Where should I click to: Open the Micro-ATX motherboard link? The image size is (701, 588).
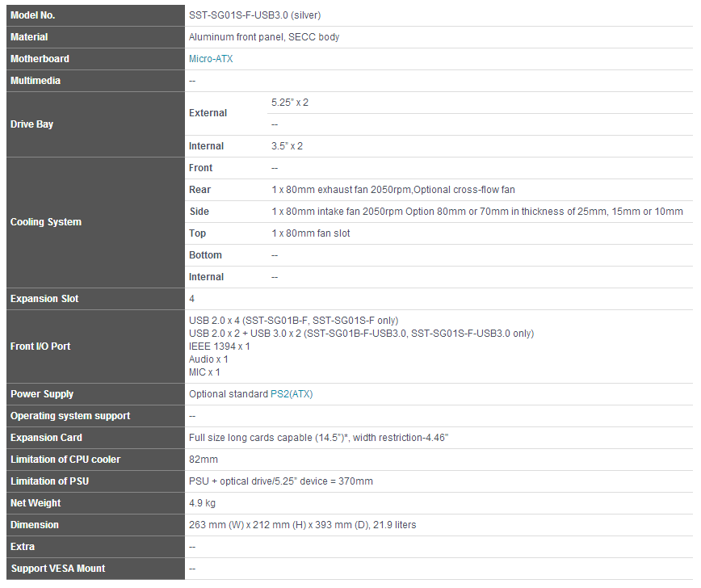[x=211, y=59]
